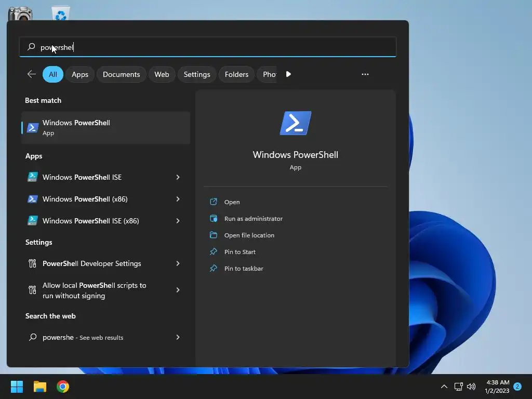Screen dimensions: 532x399
Task: Expand Allow local PowerShell scripts chevron
Action: click(178, 290)
